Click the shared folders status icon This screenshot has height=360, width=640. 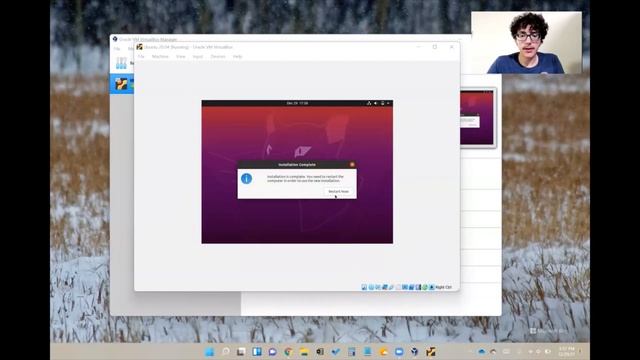pyautogui.click(x=398, y=287)
